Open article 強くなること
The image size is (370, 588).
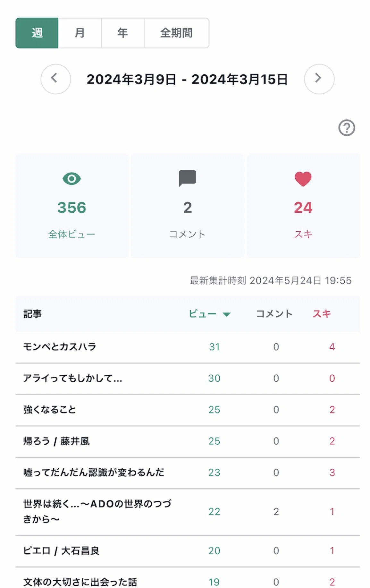[49, 410]
